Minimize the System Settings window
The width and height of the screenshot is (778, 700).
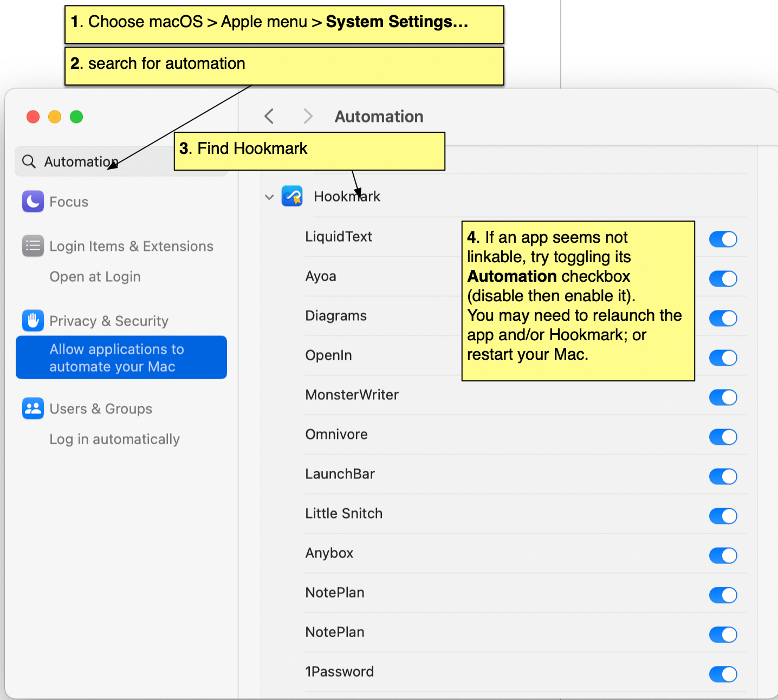click(x=55, y=116)
